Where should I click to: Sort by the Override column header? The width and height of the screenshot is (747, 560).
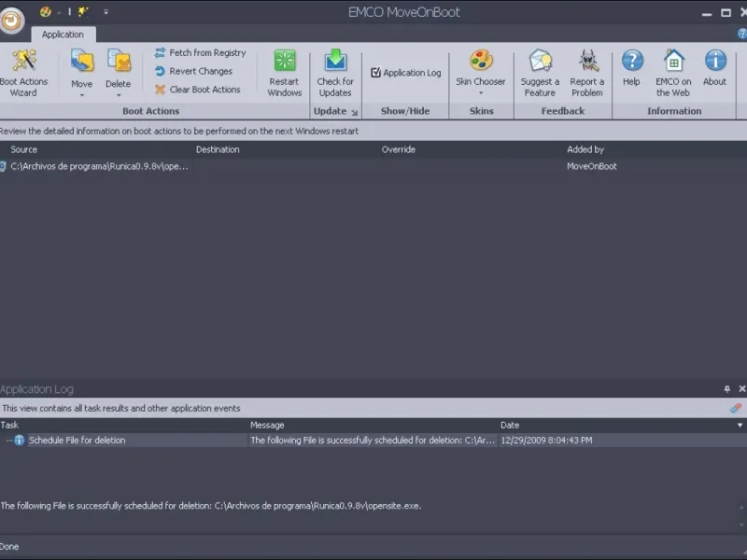coord(399,149)
